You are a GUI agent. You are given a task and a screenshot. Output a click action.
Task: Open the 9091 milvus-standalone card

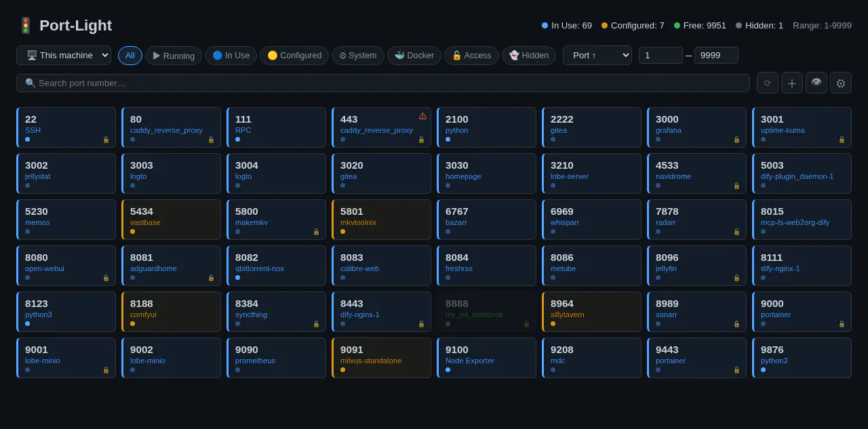381,358
